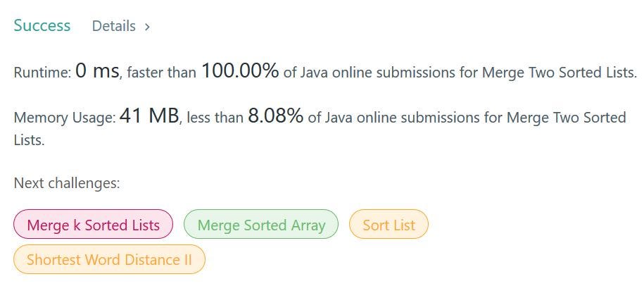Viewport: 644px width, 286px height.
Task: Click the 41 MB memory value
Action: [149, 116]
